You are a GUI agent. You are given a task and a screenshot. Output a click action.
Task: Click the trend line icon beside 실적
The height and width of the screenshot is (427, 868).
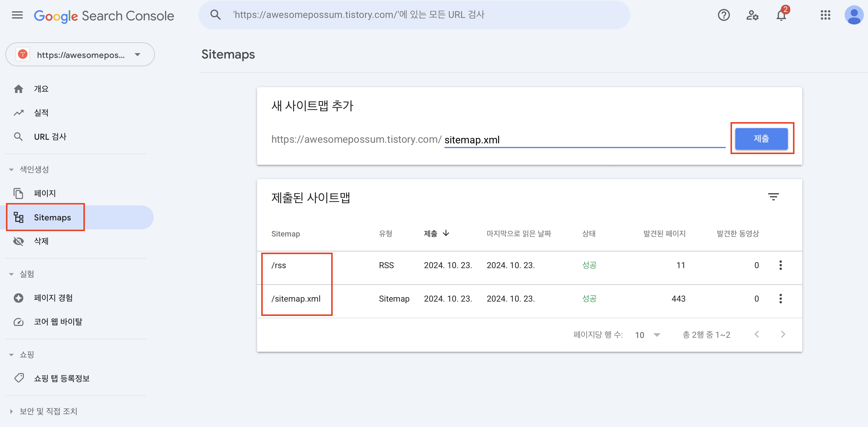(x=19, y=113)
